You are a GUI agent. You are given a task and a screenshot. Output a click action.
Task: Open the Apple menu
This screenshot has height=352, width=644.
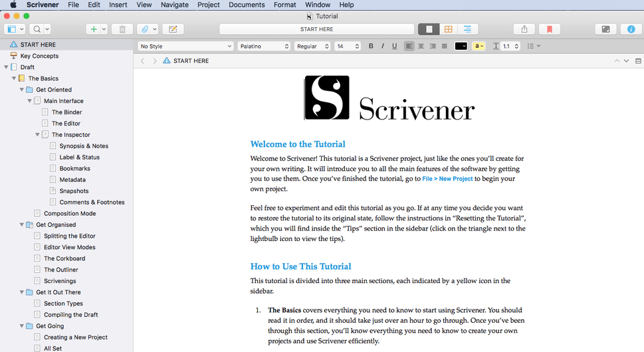tap(13, 5)
